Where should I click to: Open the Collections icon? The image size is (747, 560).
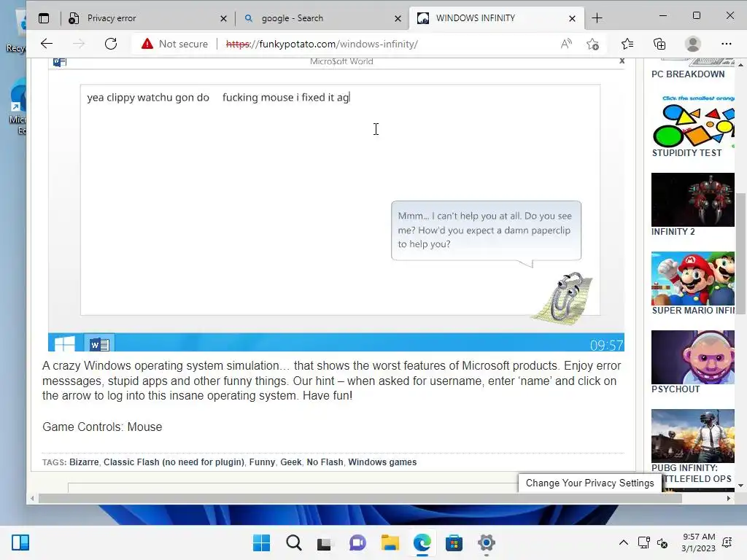[x=659, y=44]
